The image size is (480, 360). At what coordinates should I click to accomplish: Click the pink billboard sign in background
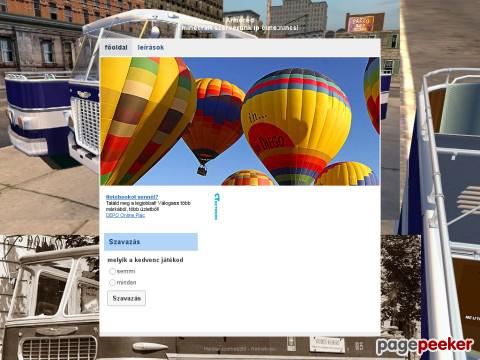coord(361,24)
